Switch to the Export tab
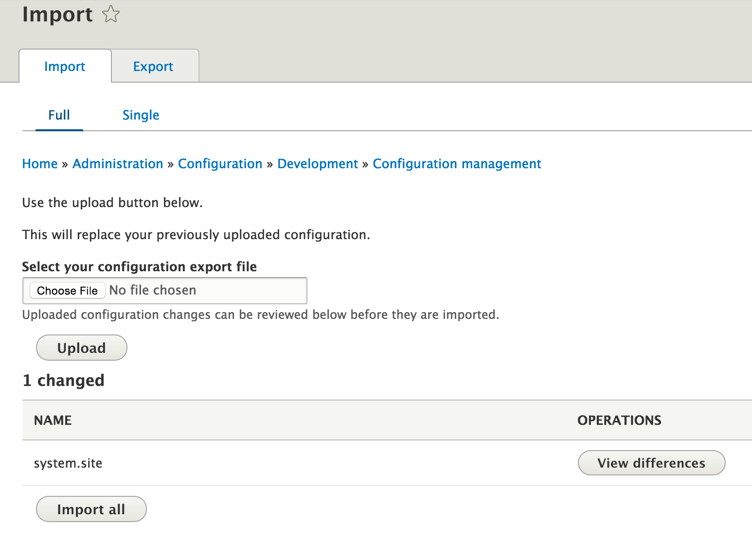The image size is (752, 560). click(x=153, y=66)
